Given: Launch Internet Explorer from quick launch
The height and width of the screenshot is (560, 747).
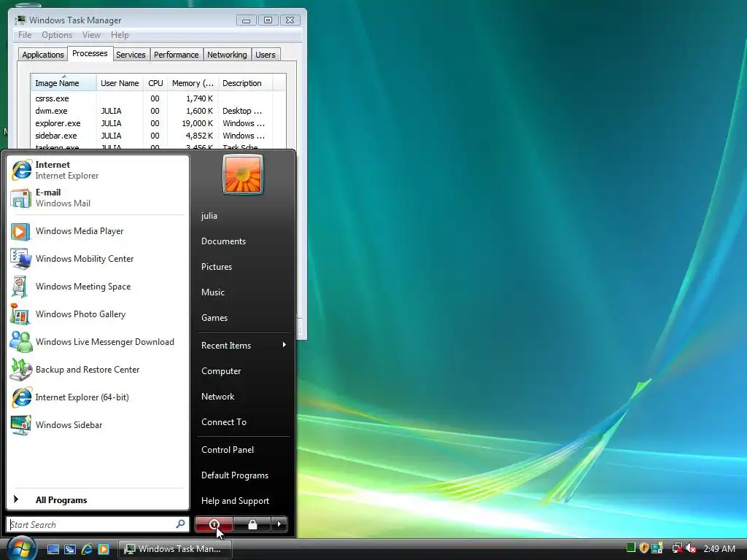Looking at the screenshot, I should pos(87,549).
